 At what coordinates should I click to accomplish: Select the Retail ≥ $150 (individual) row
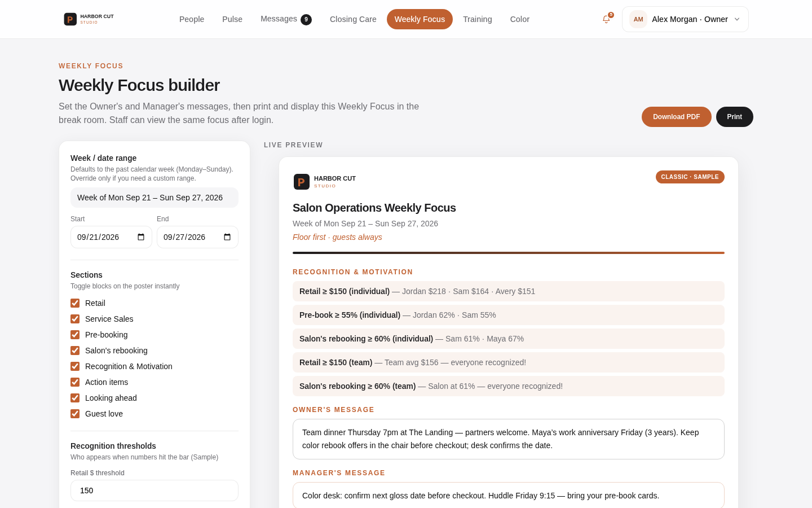(x=509, y=291)
